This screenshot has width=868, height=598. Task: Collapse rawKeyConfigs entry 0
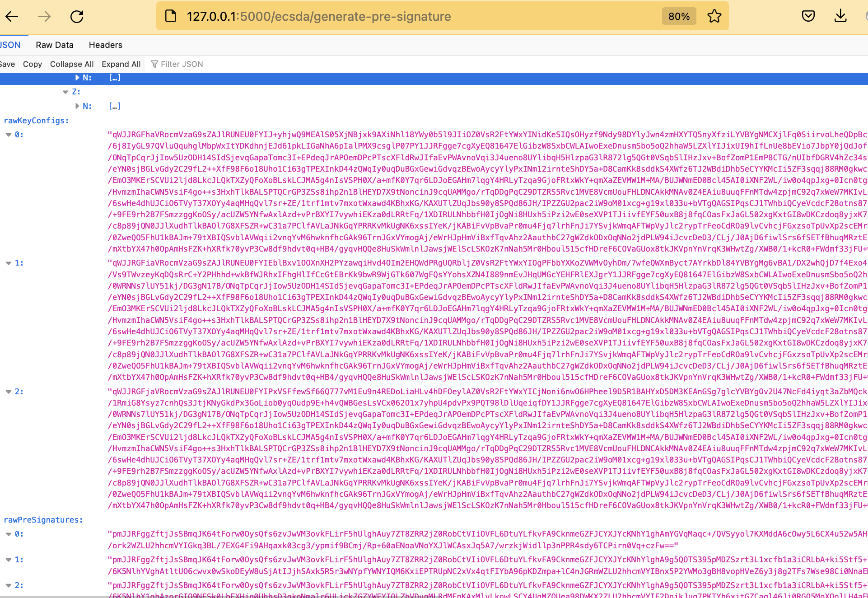tap(9, 135)
